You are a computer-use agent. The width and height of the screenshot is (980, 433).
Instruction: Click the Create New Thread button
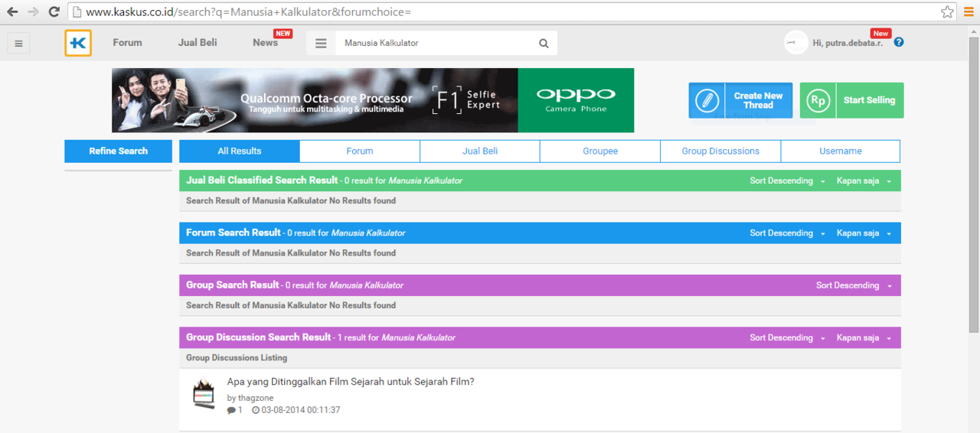coord(740,100)
